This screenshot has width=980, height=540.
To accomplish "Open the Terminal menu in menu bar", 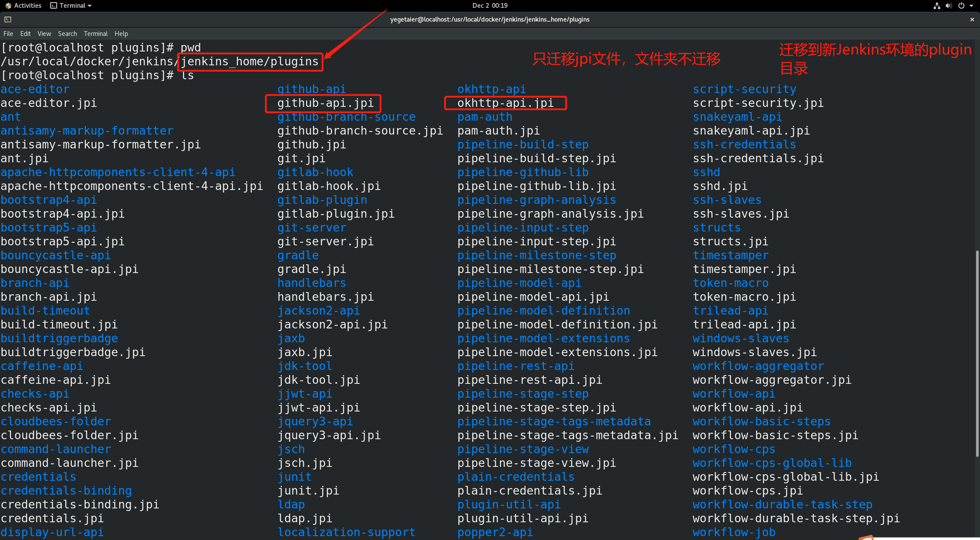I will point(96,34).
